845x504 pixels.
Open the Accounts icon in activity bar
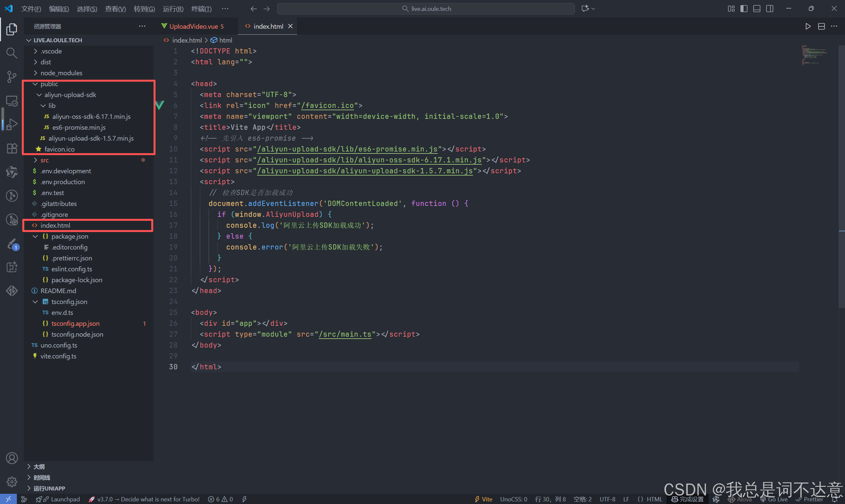point(12,458)
